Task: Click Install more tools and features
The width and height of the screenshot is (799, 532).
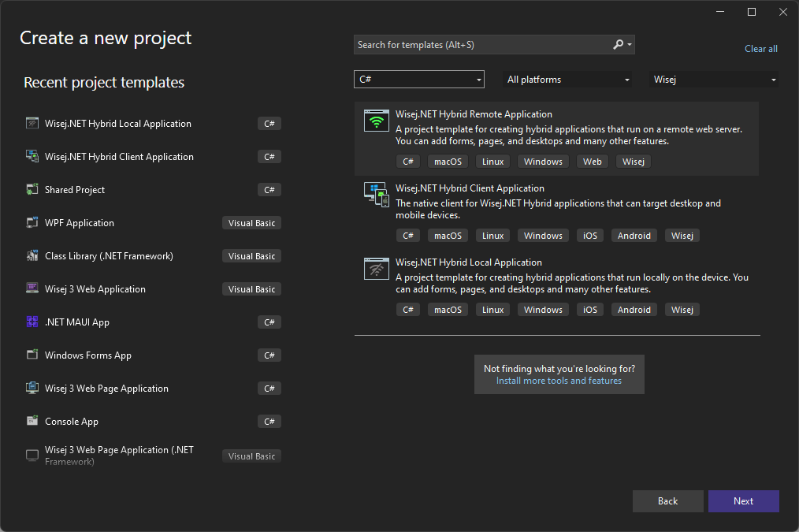Action: tap(559, 381)
